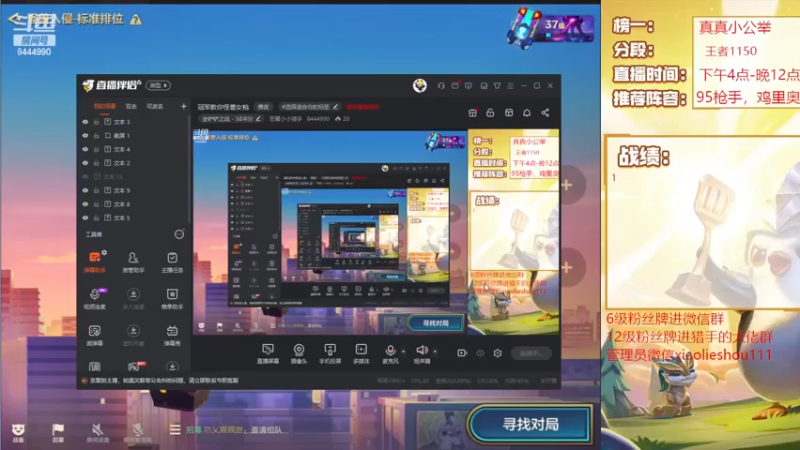Open the 主播任务 tool

point(172,262)
